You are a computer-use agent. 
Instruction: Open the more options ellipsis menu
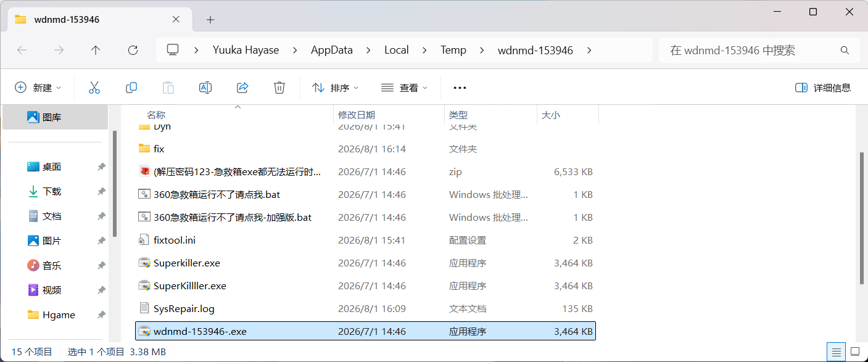460,88
